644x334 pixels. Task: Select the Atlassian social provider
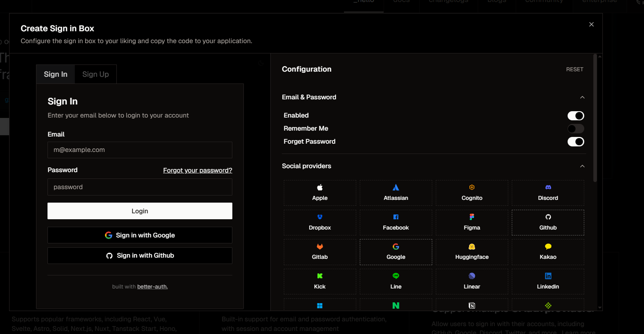pyautogui.click(x=396, y=193)
